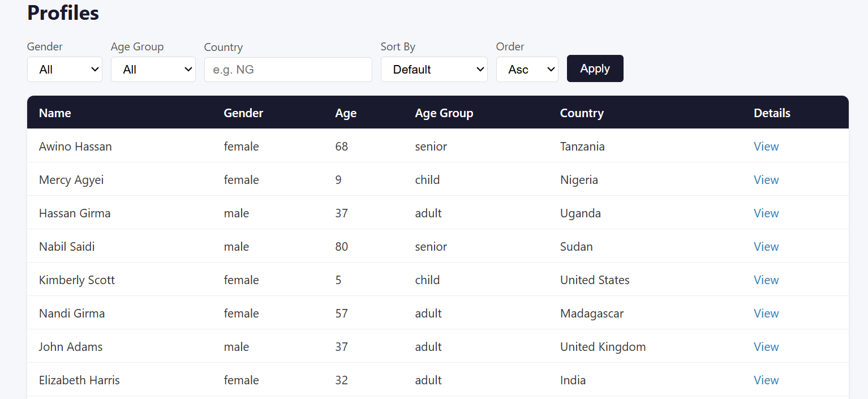View details for Nandi Girma
This screenshot has height=399, width=868.
click(x=766, y=314)
